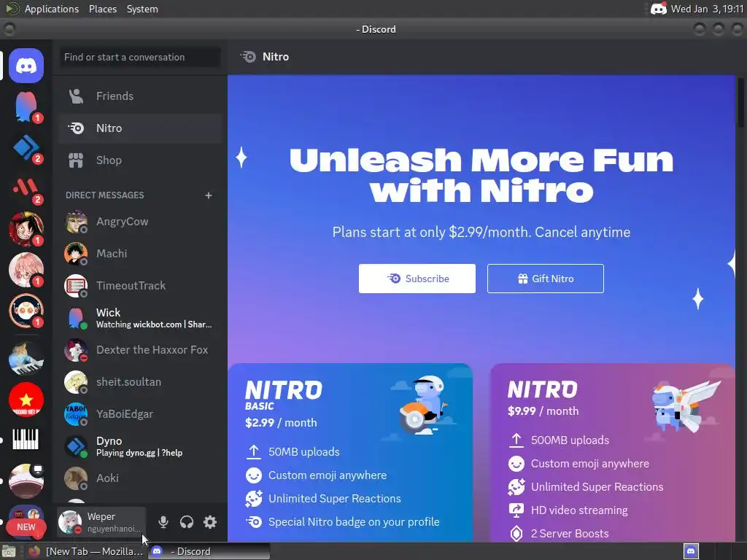
Task: Open User Settings gear icon
Action: [210, 522]
